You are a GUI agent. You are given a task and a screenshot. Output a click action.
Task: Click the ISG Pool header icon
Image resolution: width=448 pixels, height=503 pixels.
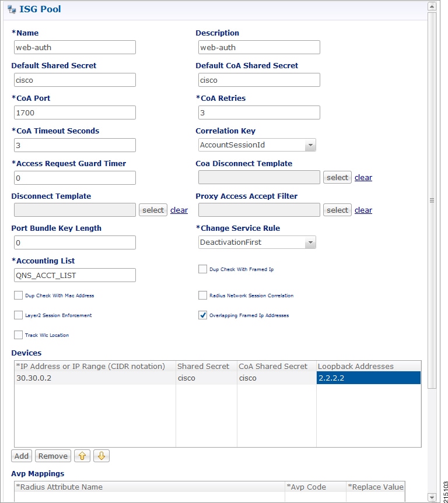click(12, 10)
